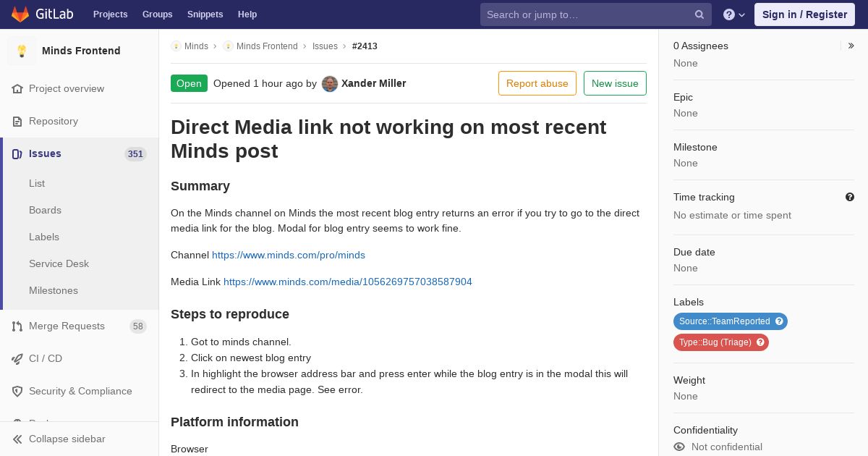Click the Report abuse button
The image size is (868, 456).
537,83
